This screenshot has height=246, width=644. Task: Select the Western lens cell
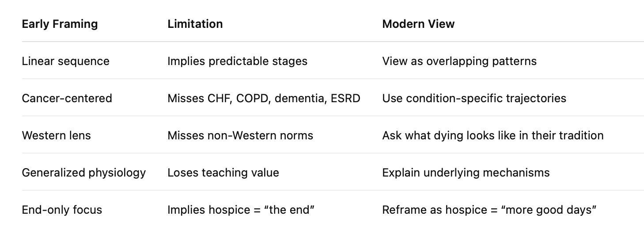(56, 135)
